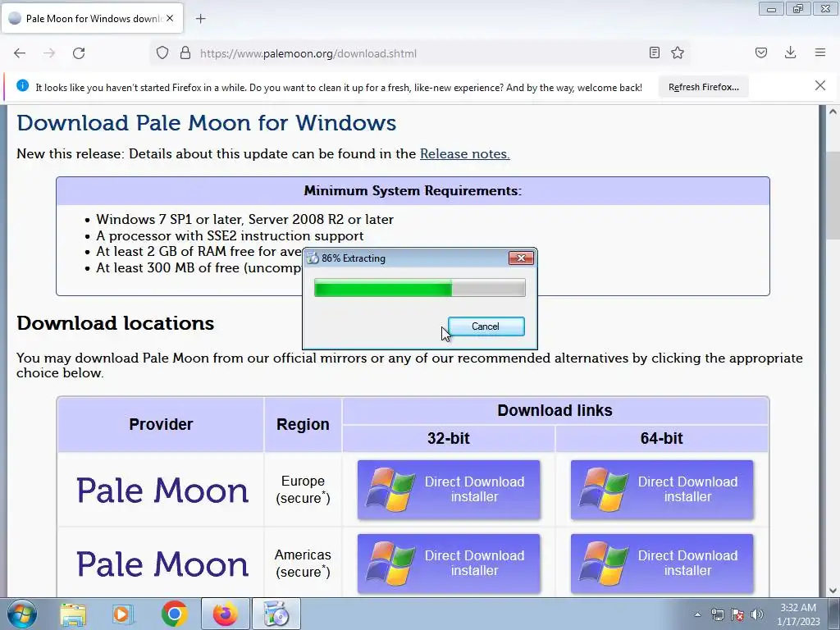Bookmark this page with the star

coord(678,52)
